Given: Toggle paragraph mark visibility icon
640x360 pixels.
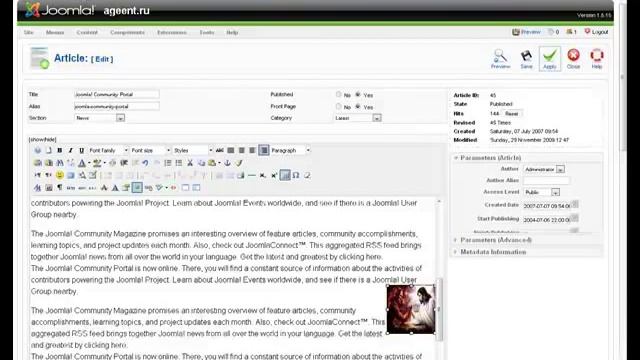Looking at the screenshot, I should pos(60,188).
